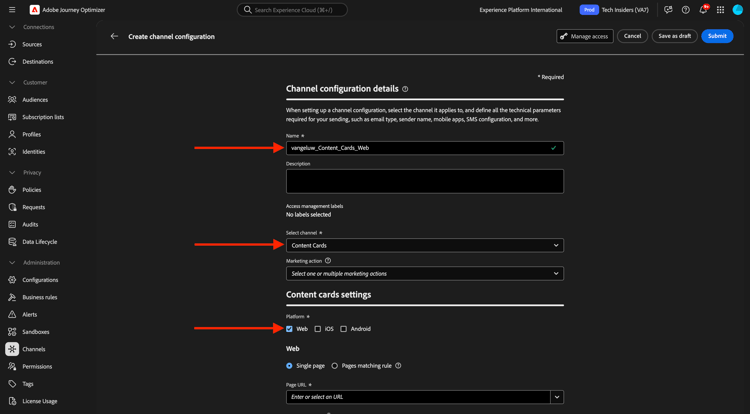Open the Select channel dropdown

[x=425, y=245]
